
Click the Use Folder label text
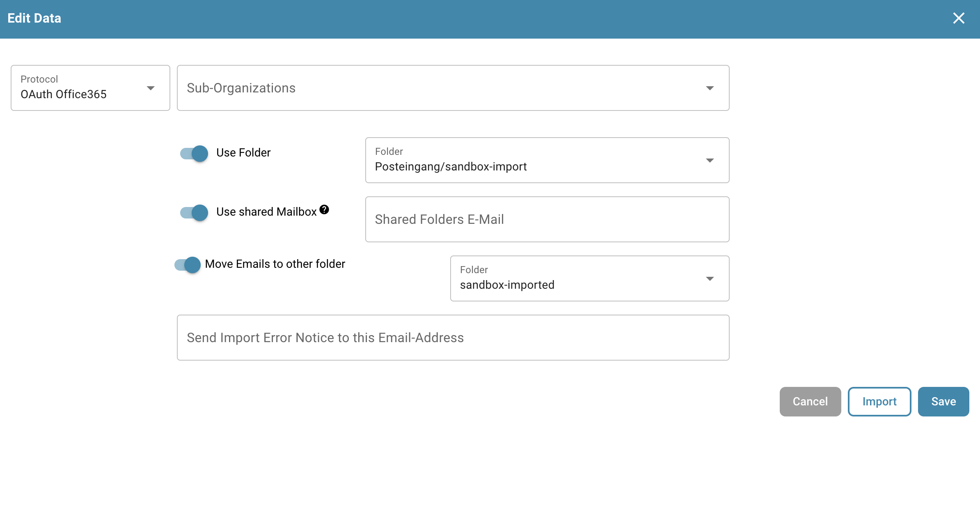click(243, 153)
